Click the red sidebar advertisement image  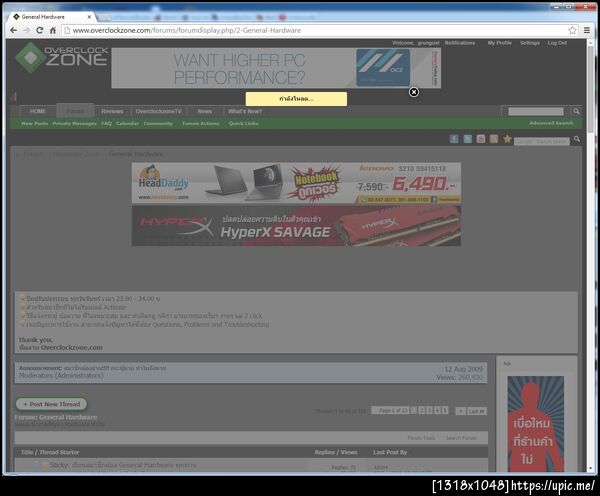point(535,424)
